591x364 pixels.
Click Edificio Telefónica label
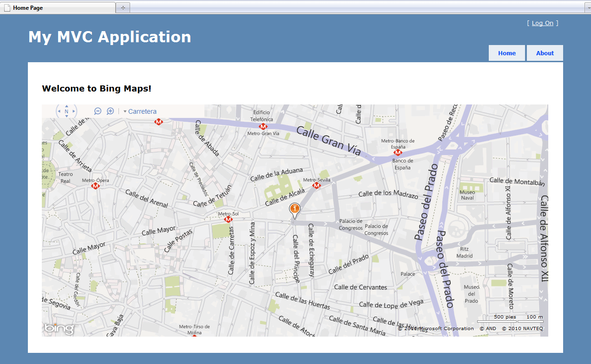[x=263, y=116]
